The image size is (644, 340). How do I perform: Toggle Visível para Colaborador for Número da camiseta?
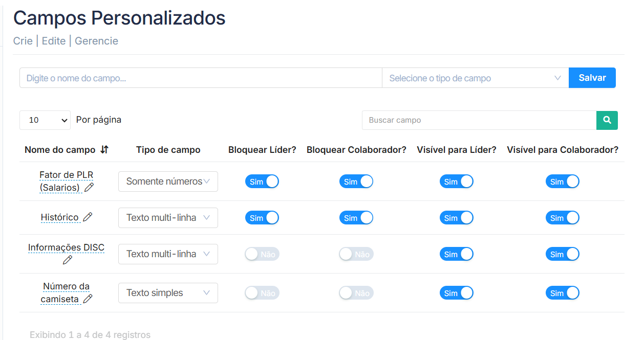[563, 293]
